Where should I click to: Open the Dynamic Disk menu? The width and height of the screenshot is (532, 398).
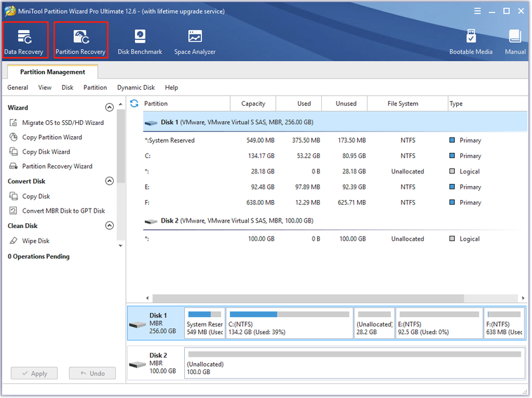[x=136, y=88]
